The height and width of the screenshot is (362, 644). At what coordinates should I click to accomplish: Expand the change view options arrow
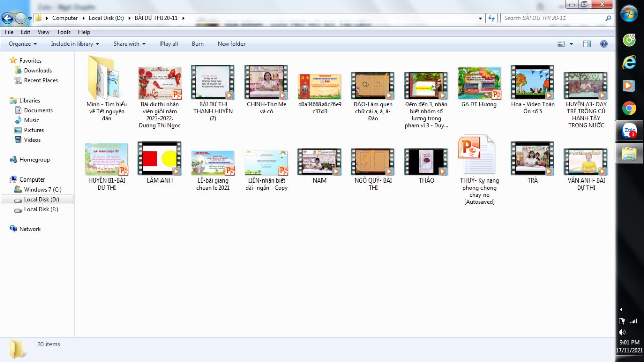click(571, 44)
